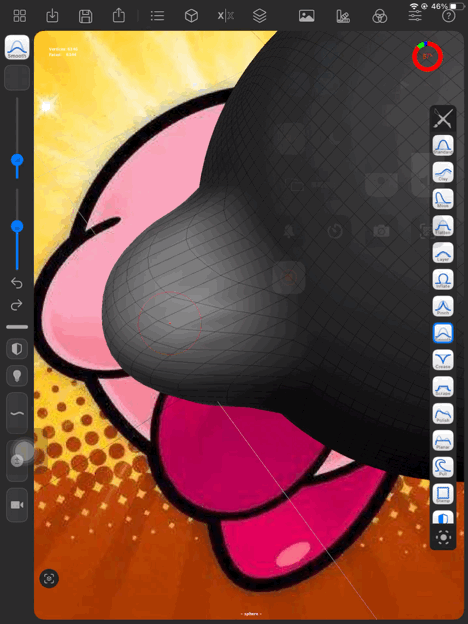Close the tools panel with crossed brushes icon
This screenshot has height=624, width=468.
(x=443, y=119)
